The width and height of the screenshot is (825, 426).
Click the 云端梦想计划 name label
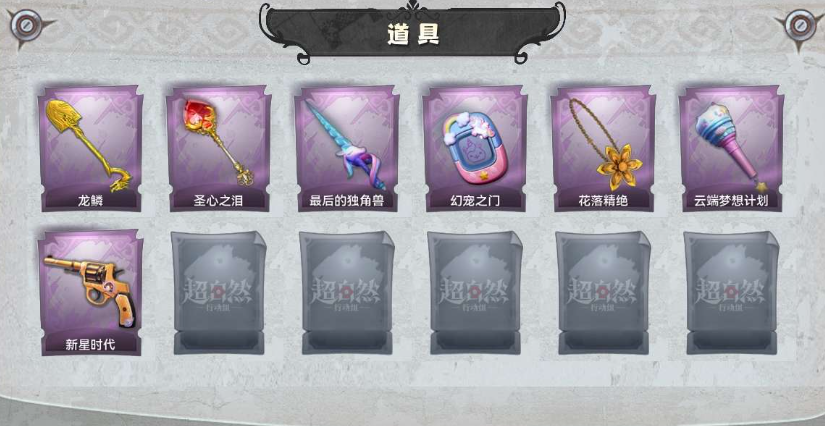[731, 201]
